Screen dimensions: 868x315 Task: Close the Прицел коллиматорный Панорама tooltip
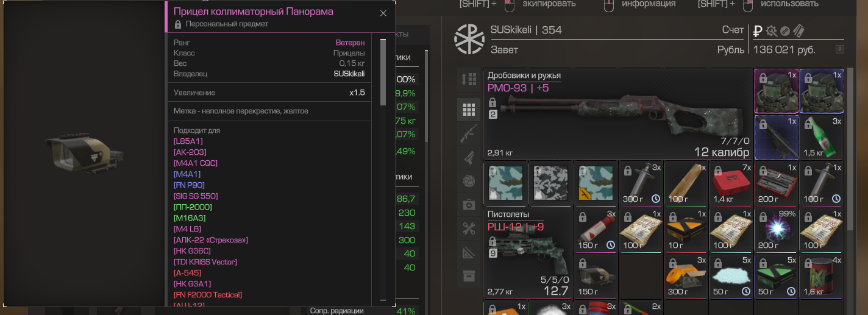point(383,13)
